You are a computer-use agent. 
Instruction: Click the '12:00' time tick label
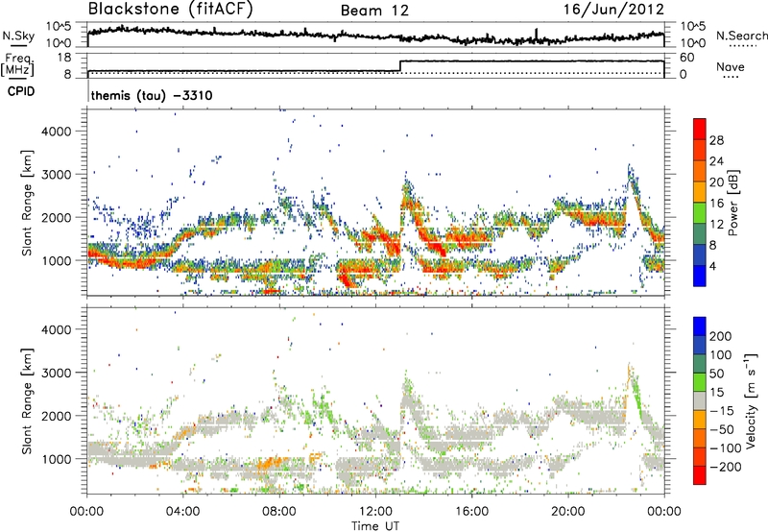[375, 512]
